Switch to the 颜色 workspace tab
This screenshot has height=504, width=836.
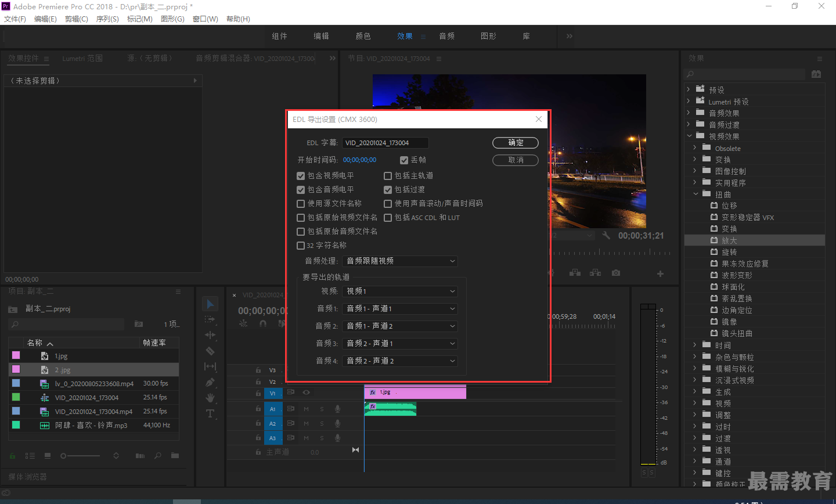point(363,36)
